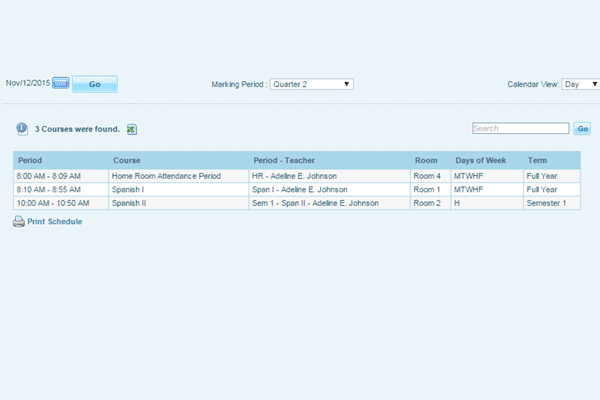Select the Spanish II course row
This screenshot has width=600, height=400.
pyautogui.click(x=129, y=203)
